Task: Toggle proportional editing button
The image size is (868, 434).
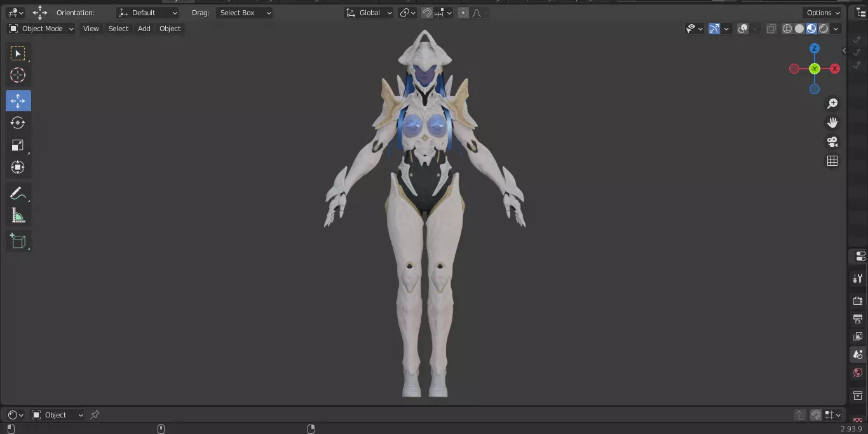Action: tap(463, 13)
